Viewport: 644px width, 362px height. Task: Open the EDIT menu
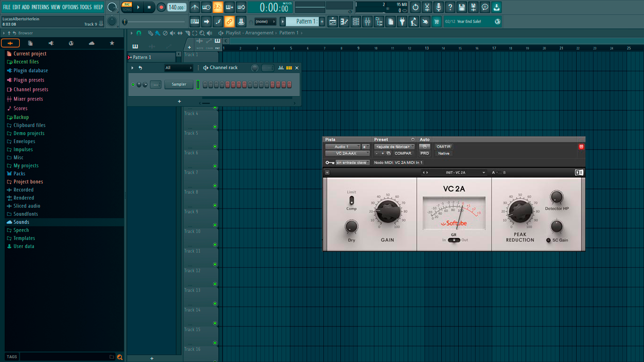click(x=17, y=7)
